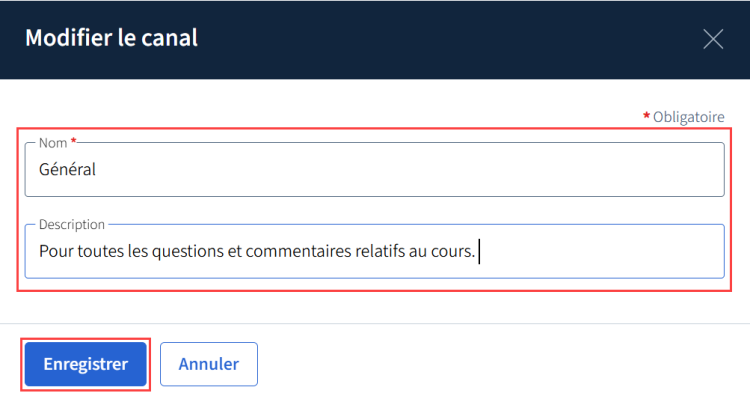Click empty space right of Général text
The height and width of the screenshot is (402, 750).
pyautogui.click(x=407, y=169)
